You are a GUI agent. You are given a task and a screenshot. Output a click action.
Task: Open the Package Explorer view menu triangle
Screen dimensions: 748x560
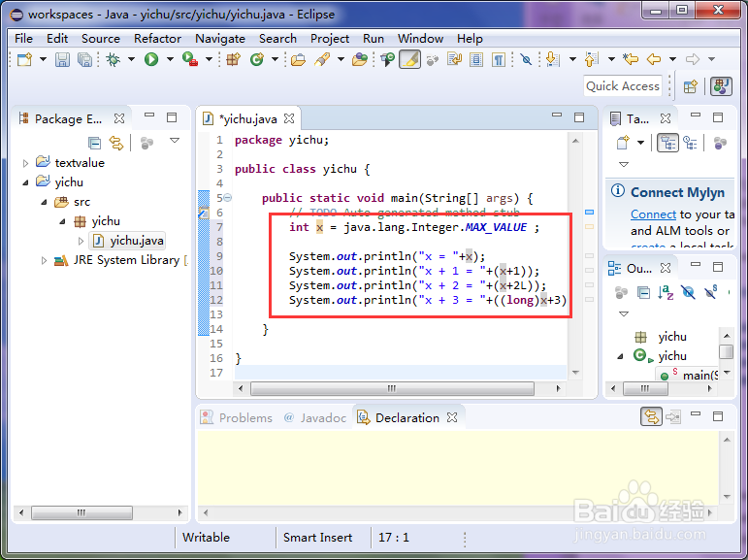[x=175, y=141]
